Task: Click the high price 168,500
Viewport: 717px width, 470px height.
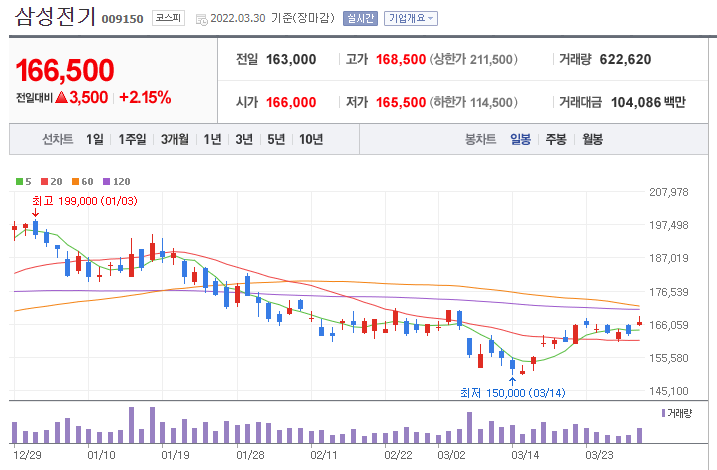Action: 401,59
